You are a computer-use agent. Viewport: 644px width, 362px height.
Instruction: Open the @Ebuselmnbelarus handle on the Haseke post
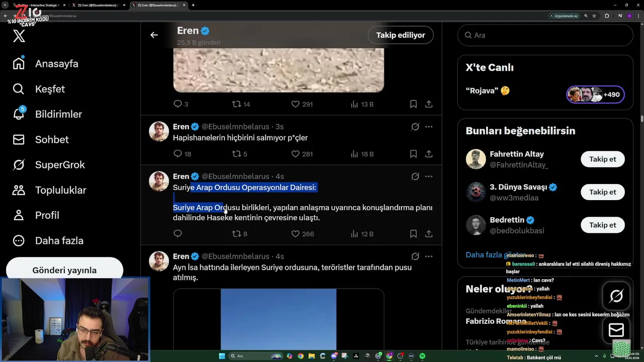[x=235, y=176]
